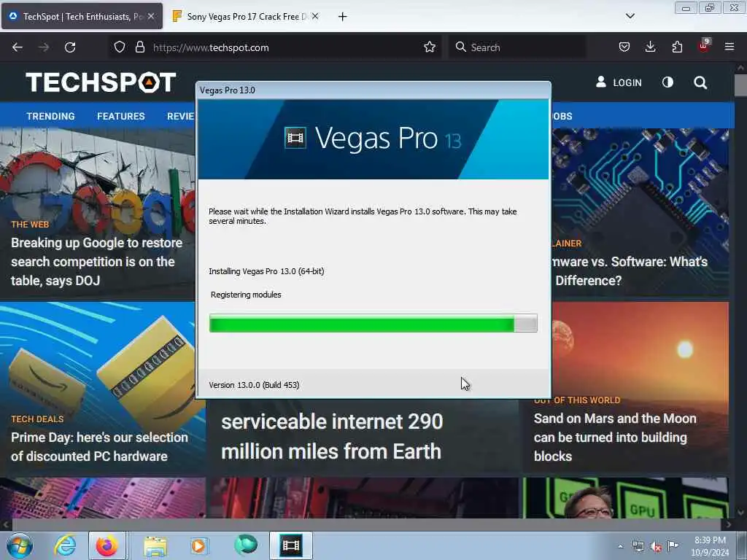Click the uBlock extension icon with badge

pyautogui.click(x=704, y=46)
